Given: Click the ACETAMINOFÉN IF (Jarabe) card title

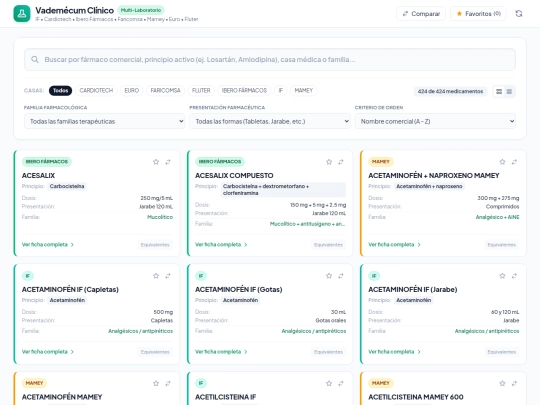Looking at the screenshot, I should click(413, 289).
